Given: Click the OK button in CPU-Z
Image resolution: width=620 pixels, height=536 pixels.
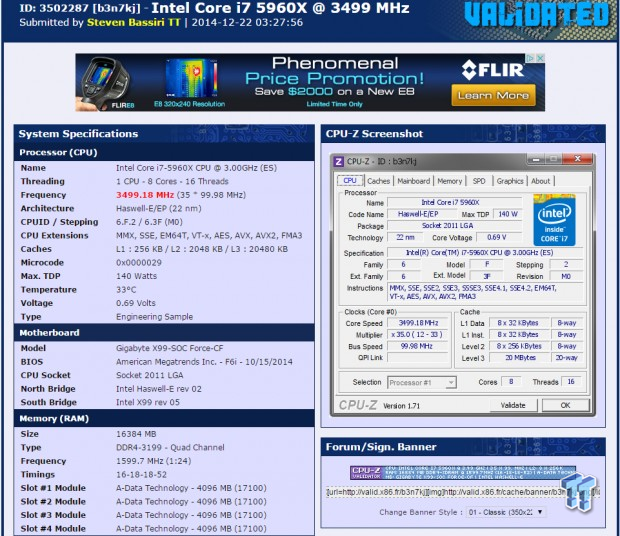Looking at the screenshot, I should [565, 405].
